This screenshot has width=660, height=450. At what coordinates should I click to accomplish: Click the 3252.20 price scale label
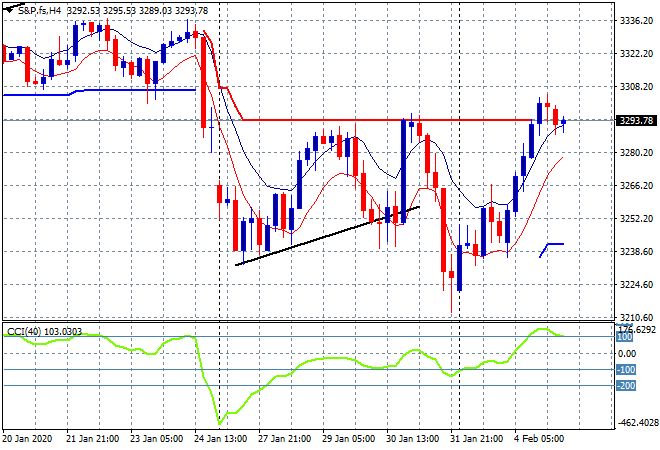[636, 219]
